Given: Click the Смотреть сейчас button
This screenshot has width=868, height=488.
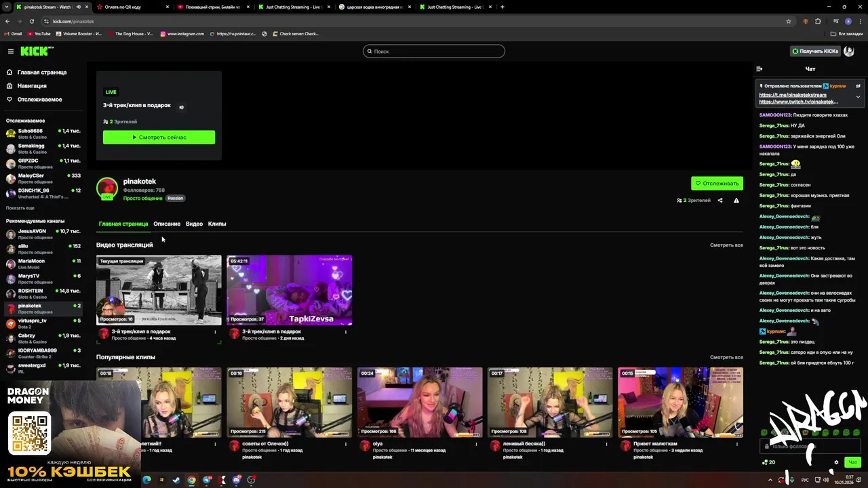Looking at the screenshot, I should click(159, 138).
